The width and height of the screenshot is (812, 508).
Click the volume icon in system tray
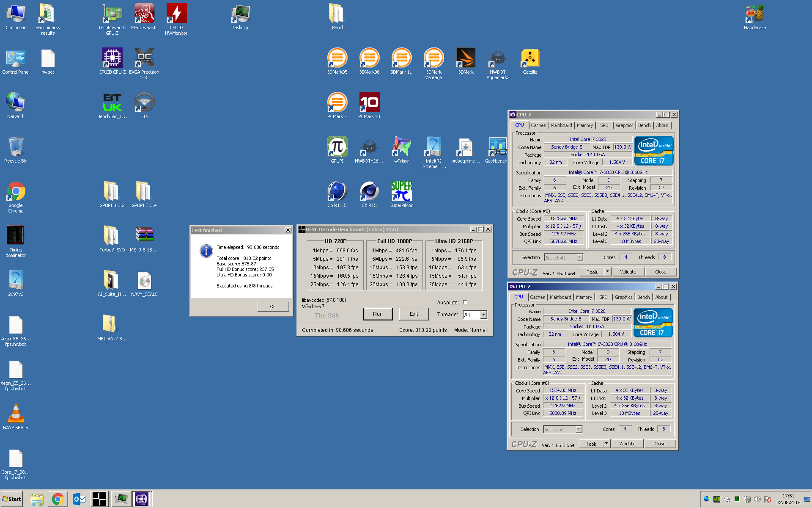[757, 499]
